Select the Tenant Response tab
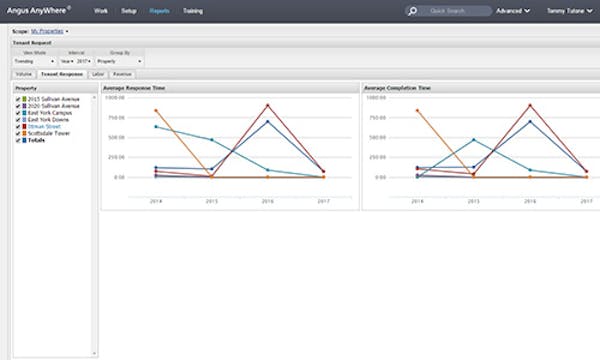The height and width of the screenshot is (360, 600). 62,74
